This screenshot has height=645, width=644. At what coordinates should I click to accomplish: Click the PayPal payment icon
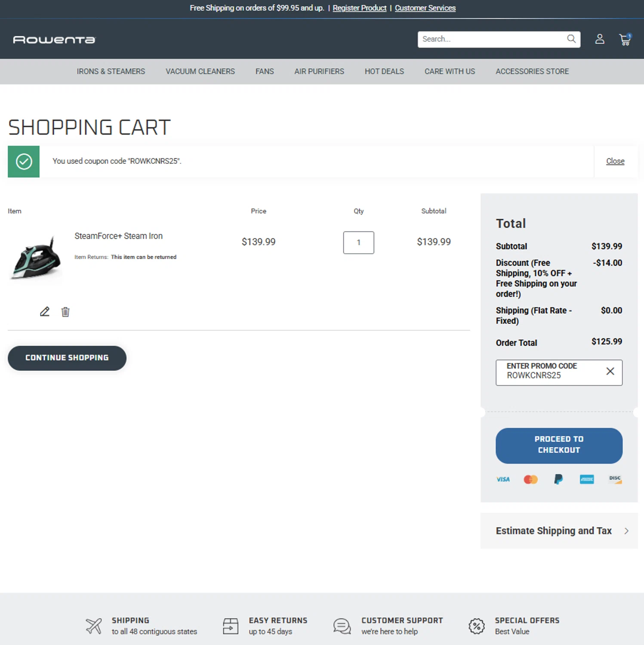558,479
